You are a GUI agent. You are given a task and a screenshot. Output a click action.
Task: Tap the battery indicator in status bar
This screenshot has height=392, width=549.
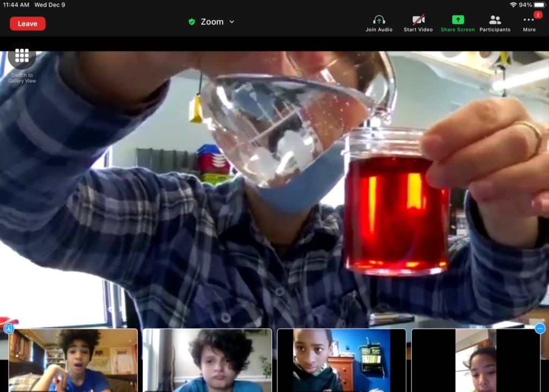pyautogui.click(x=539, y=5)
